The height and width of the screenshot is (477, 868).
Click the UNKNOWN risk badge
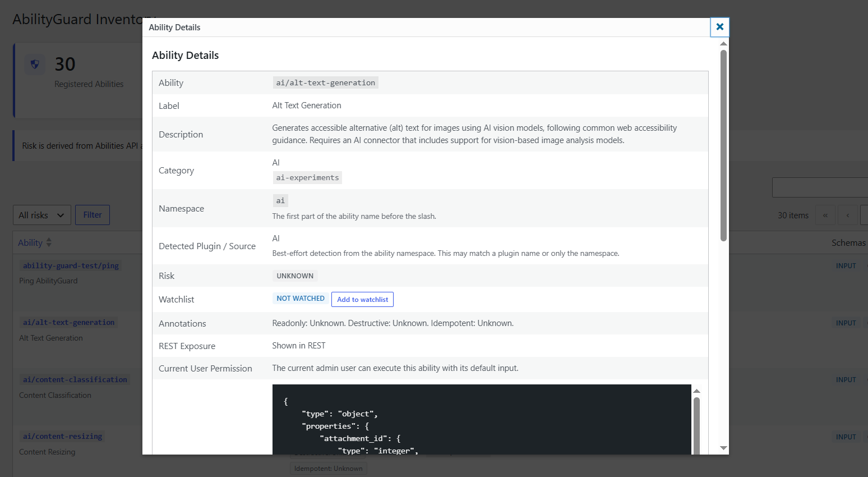[x=295, y=276]
